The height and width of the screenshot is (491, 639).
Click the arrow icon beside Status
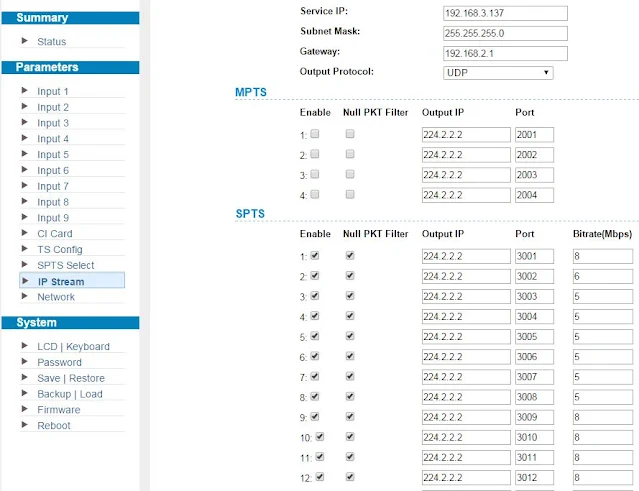point(24,41)
